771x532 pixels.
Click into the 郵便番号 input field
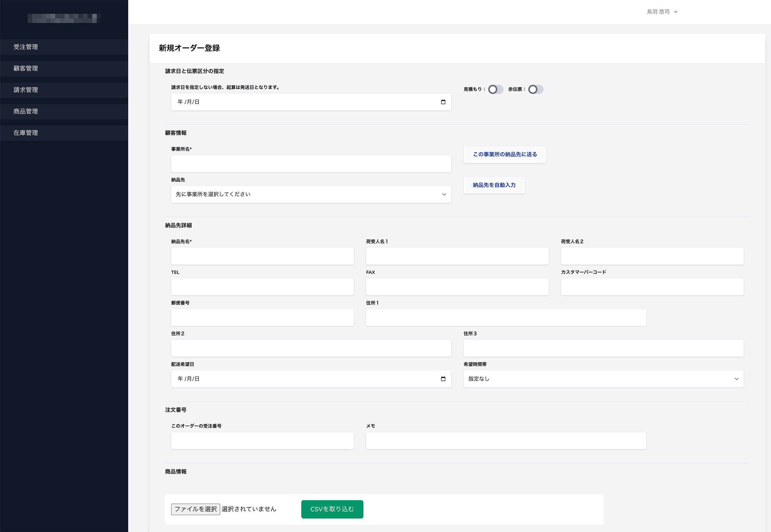262,317
